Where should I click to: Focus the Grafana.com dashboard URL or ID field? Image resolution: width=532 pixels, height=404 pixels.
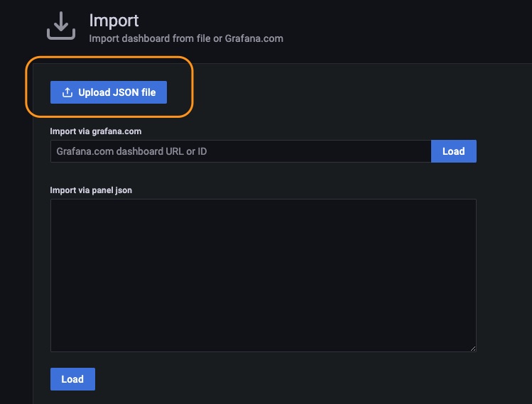pos(241,151)
